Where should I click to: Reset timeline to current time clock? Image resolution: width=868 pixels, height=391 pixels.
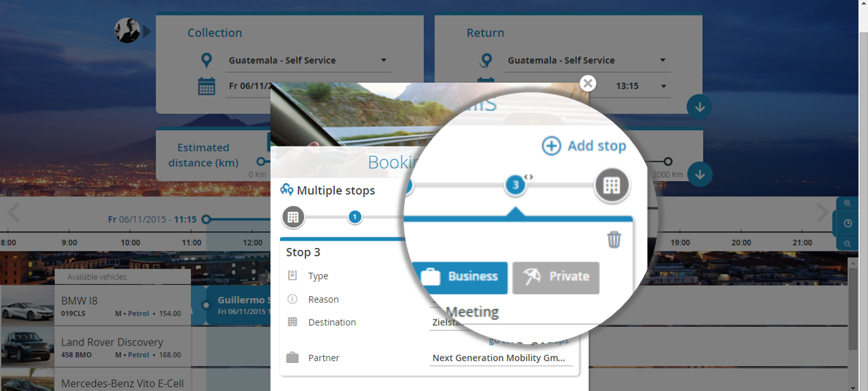(x=847, y=223)
